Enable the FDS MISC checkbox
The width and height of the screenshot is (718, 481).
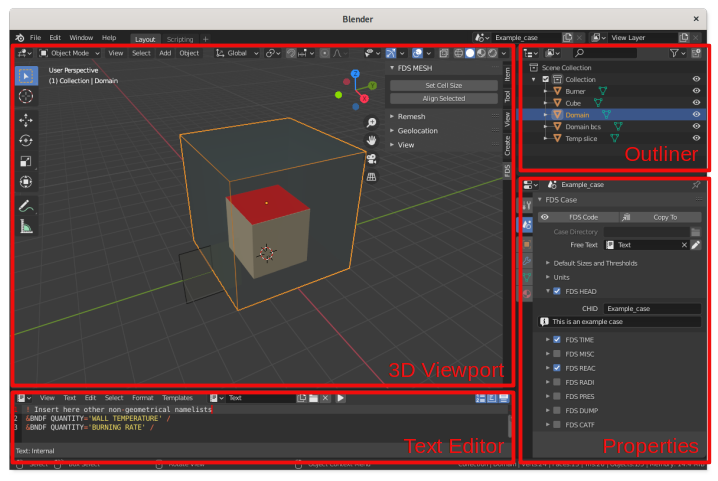click(557, 354)
